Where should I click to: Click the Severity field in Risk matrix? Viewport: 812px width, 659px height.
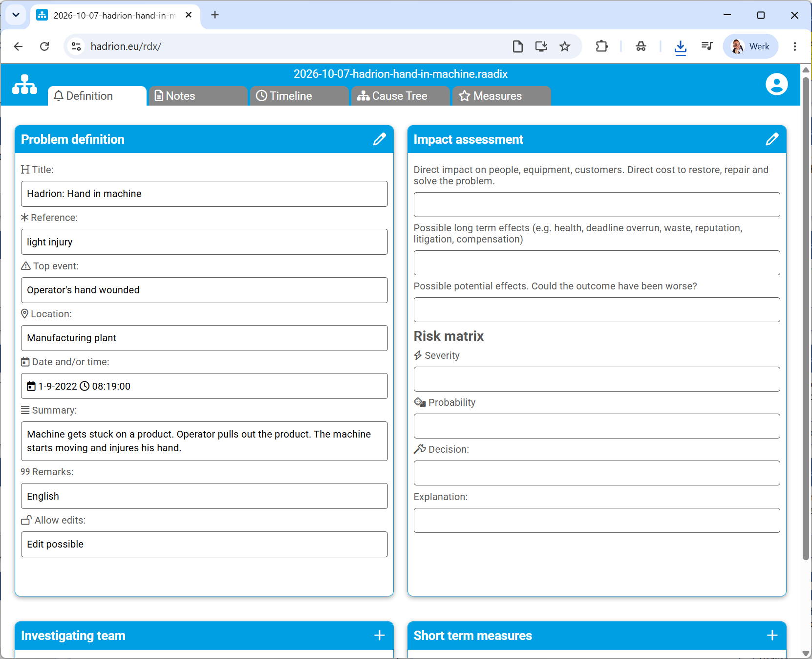click(x=597, y=379)
